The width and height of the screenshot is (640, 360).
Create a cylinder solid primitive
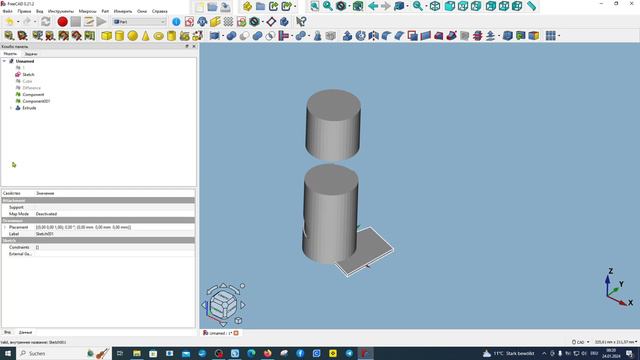coord(119,36)
